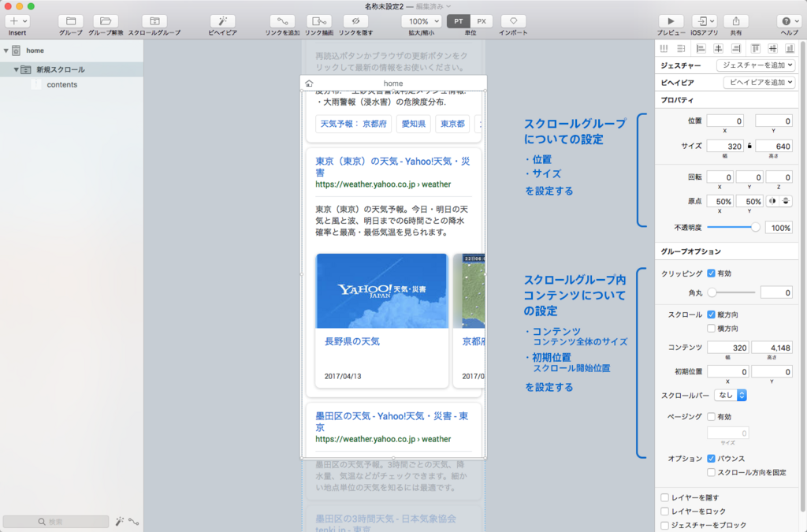Screen dimensions: 807x532
Task: Click Add Link (リンクを追加) icon
Action: pos(283,21)
